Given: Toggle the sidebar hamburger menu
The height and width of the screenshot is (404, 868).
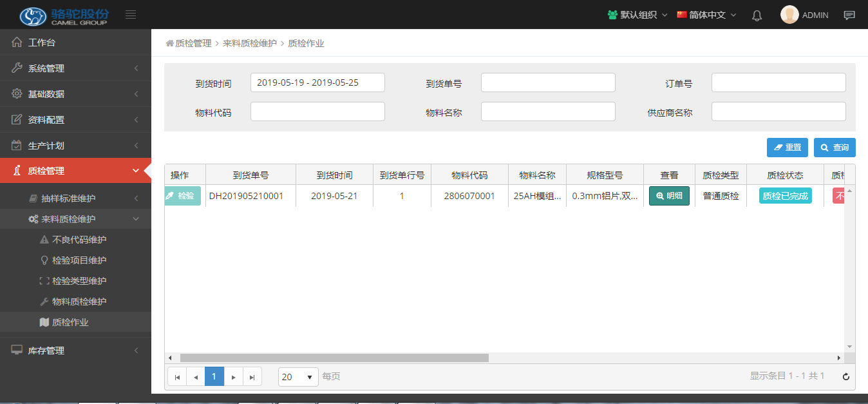Looking at the screenshot, I should point(131,15).
